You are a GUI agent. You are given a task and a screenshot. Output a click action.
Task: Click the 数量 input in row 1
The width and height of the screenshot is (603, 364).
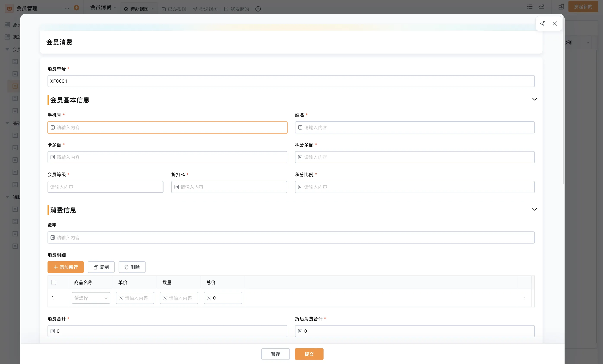coord(179,298)
